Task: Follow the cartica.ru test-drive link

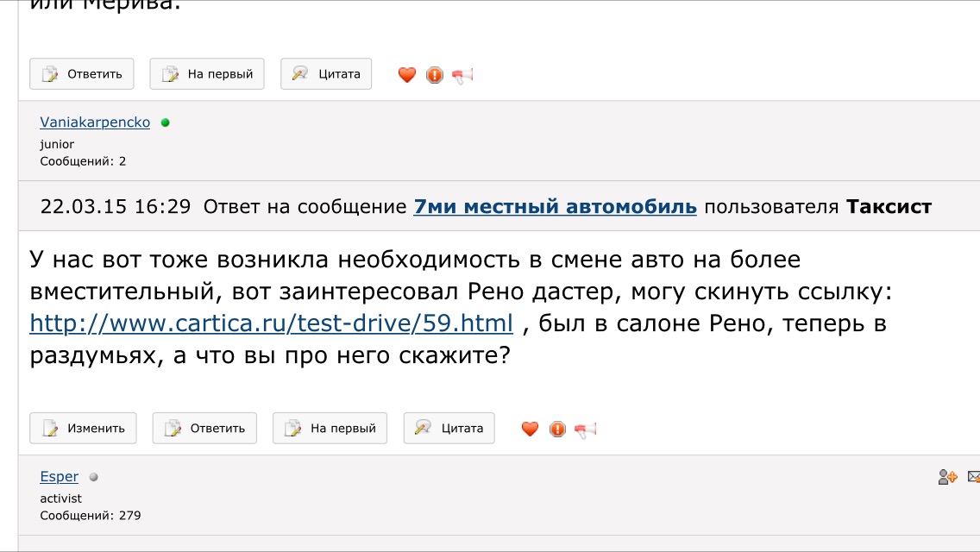Action: coord(272,323)
